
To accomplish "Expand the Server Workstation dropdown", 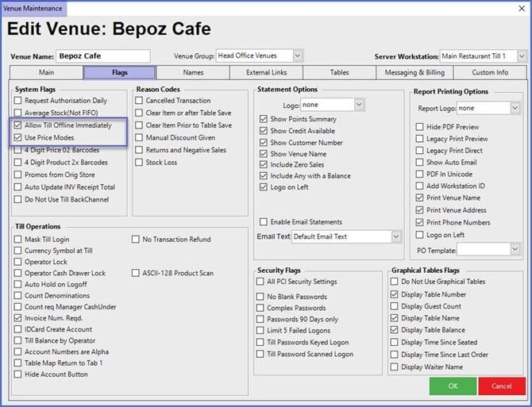I will (521, 56).
